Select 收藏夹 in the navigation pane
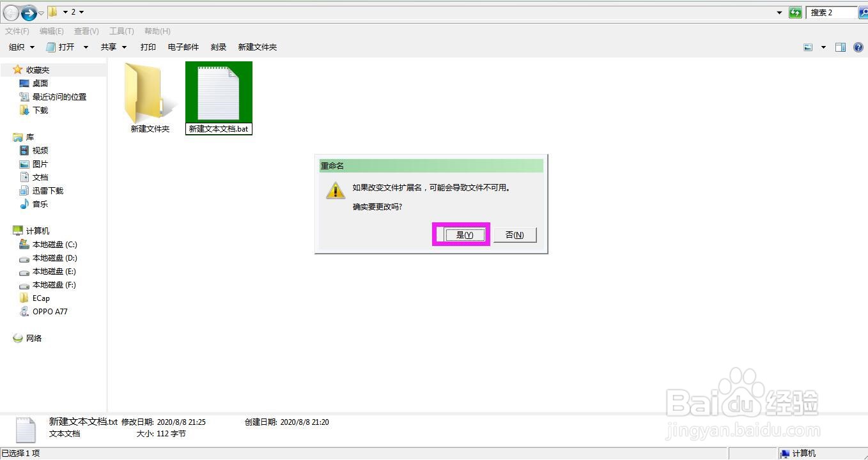Image resolution: width=868 pixels, height=460 pixels. coord(37,70)
